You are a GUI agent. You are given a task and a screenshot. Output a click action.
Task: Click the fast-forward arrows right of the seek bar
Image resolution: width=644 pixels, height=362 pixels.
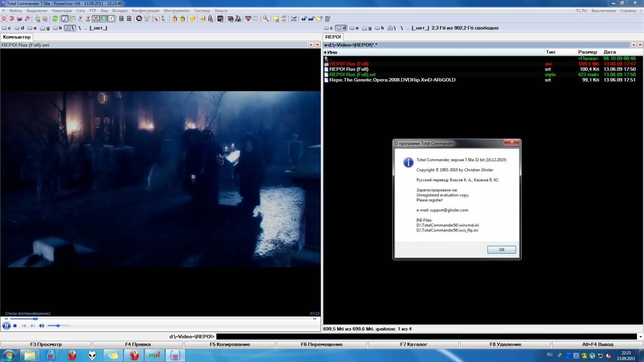(315, 319)
